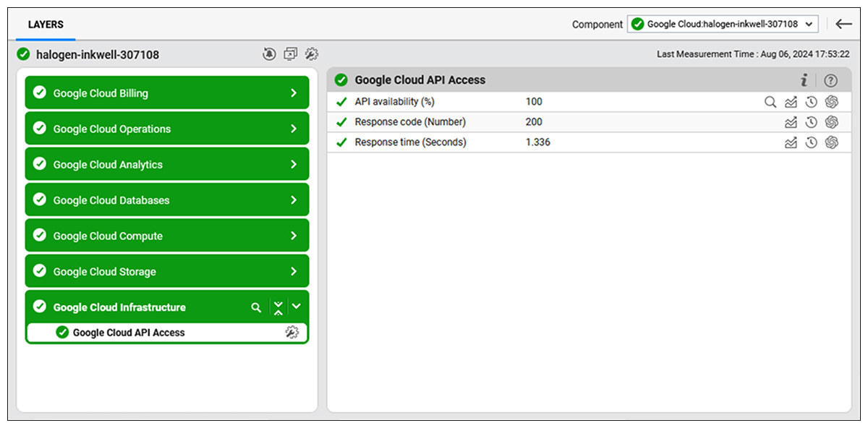The width and height of the screenshot is (868, 428).
Task: Click the halogen-inkwell-307108 component name
Action: [x=98, y=54]
